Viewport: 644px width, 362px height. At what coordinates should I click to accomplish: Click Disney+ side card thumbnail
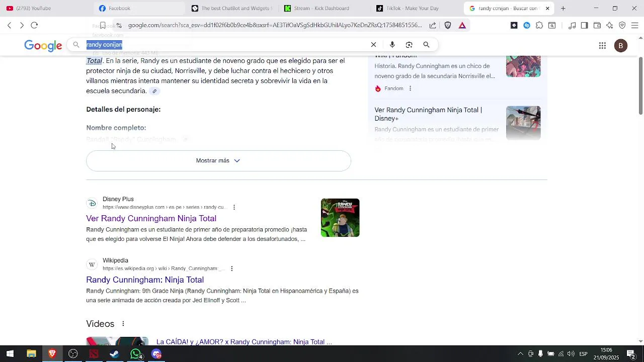click(x=523, y=123)
